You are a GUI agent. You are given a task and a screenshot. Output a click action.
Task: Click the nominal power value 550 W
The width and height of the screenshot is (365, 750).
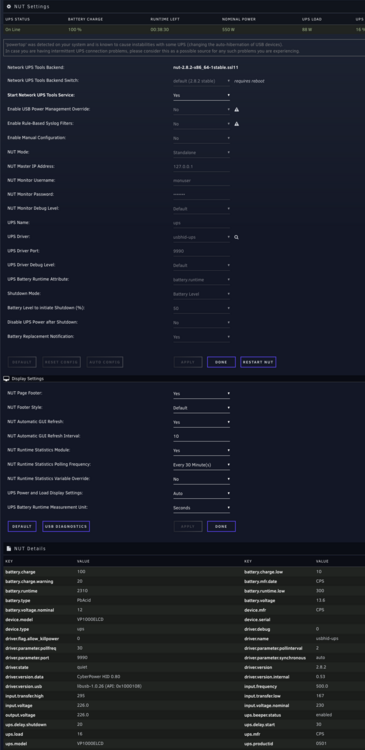228,29
